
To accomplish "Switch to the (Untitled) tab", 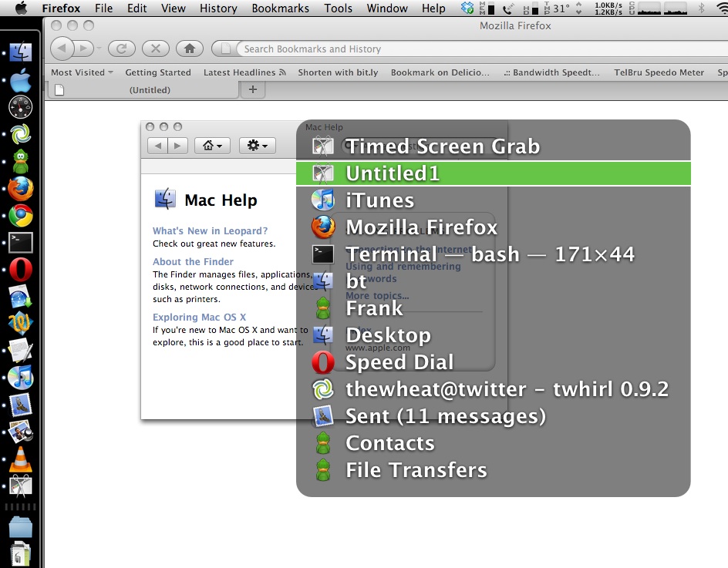I will 150,90.
